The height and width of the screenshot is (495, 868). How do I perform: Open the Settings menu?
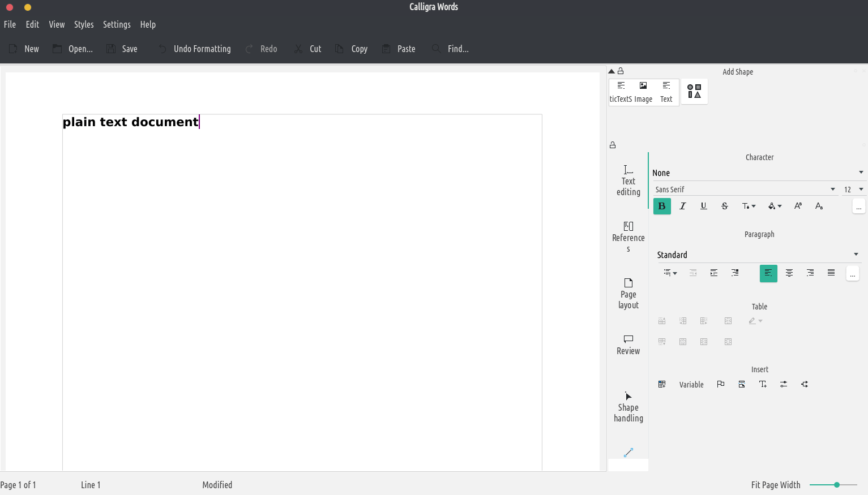[117, 24]
